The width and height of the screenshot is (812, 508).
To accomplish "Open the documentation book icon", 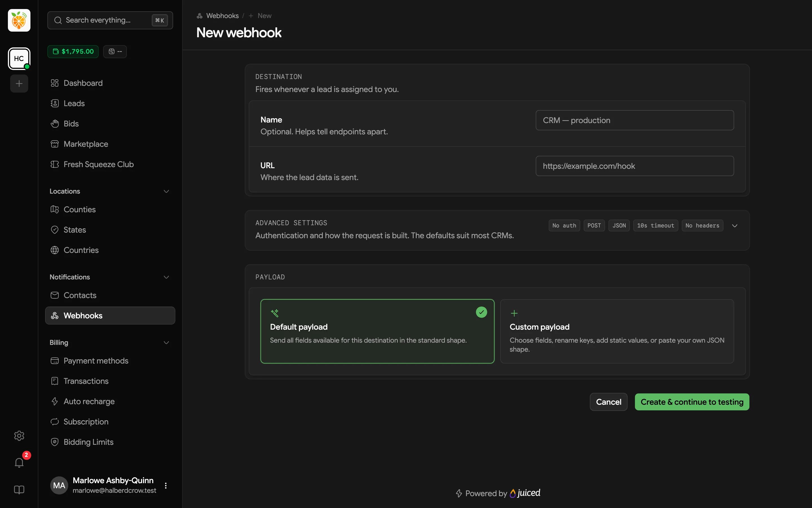I will (19, 490).
